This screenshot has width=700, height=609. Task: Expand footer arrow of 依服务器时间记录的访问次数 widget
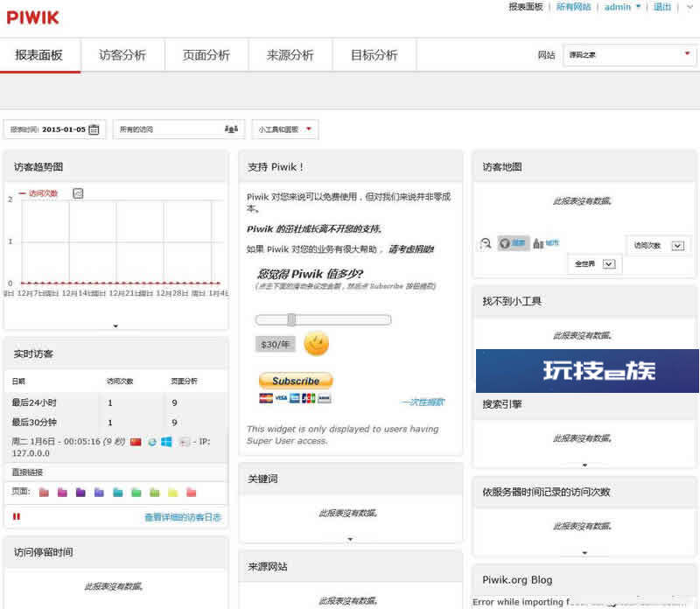[584, 553]
